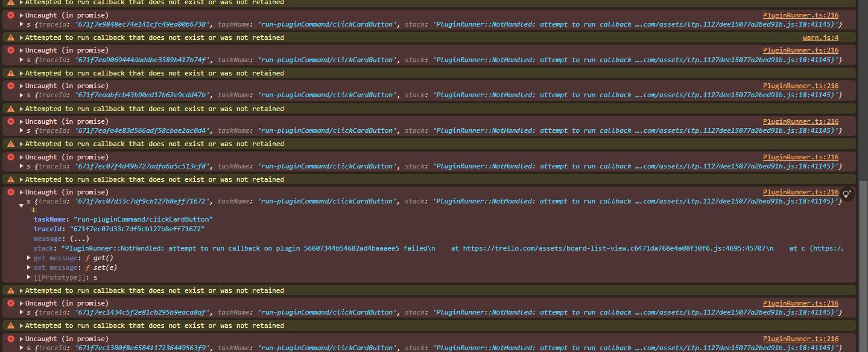Click error icon of trace 671f7eaabf entry
The image size is (868, 352).
pos(10,86)
